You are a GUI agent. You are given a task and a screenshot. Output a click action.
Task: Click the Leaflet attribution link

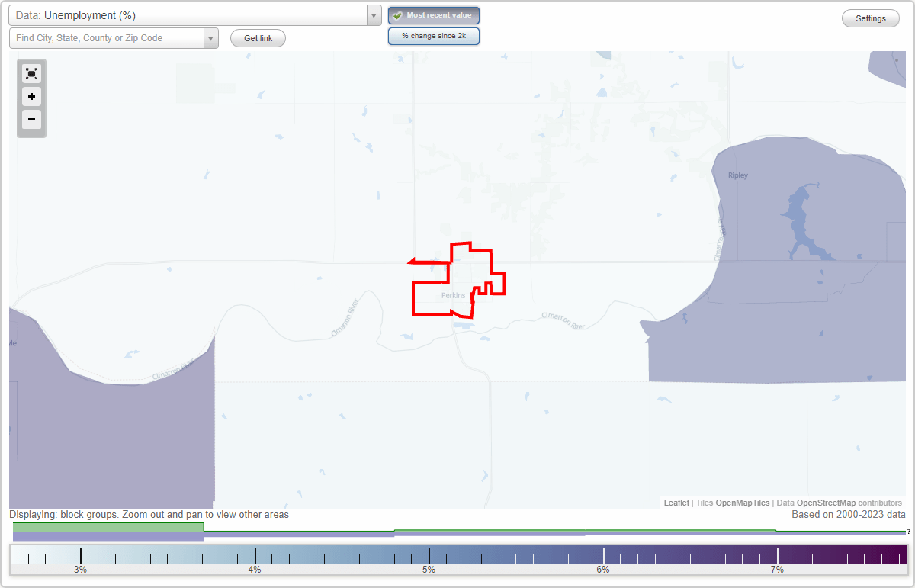pyautogui.click(x=676, y=503)
